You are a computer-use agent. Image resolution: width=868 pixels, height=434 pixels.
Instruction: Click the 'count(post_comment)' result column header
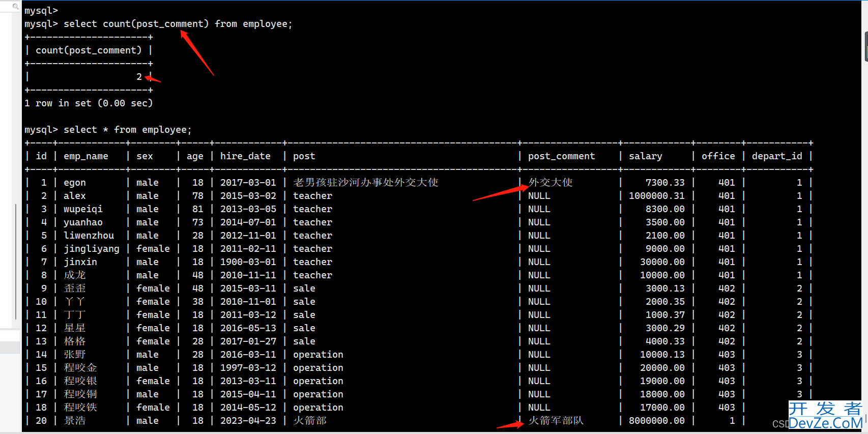click(89, 50)
